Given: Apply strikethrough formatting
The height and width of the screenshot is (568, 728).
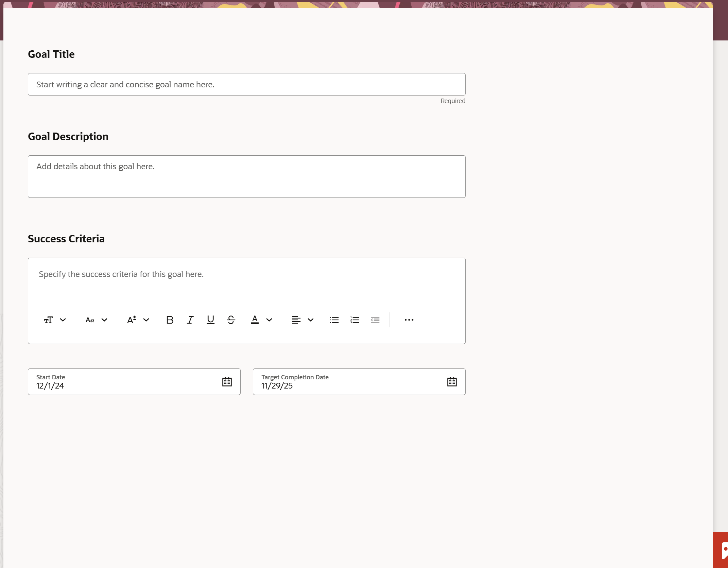Looking at the screenshot, I should pos(231,320).
